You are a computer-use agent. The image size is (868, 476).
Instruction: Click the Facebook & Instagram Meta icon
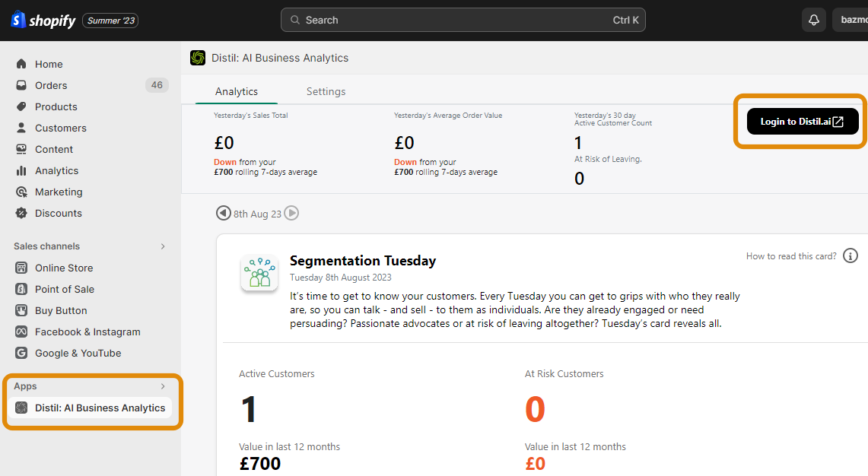pos(21,332)
